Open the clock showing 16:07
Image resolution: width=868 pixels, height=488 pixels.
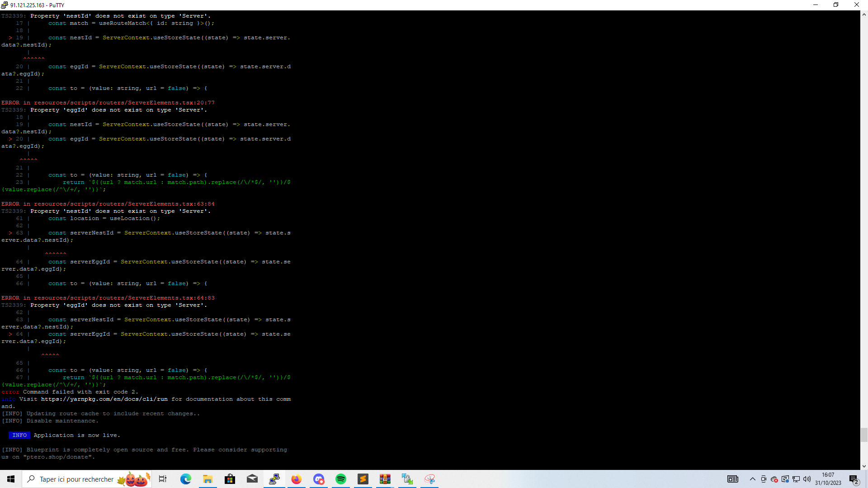pyautogui.click(x=828, y=479)
